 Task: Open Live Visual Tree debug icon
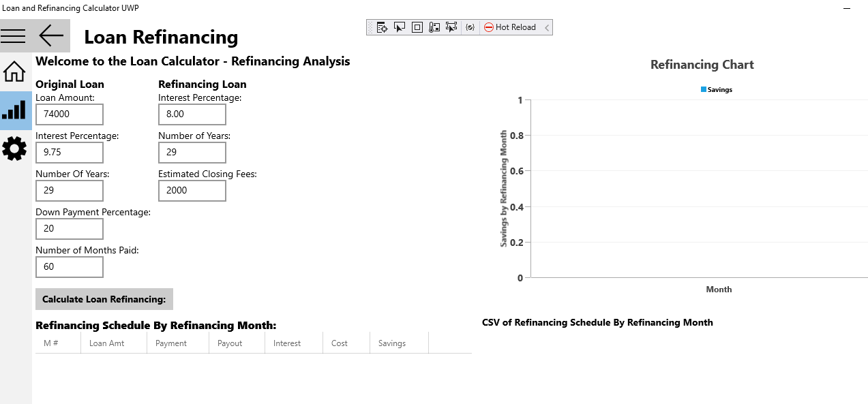(x=383, y=27)
